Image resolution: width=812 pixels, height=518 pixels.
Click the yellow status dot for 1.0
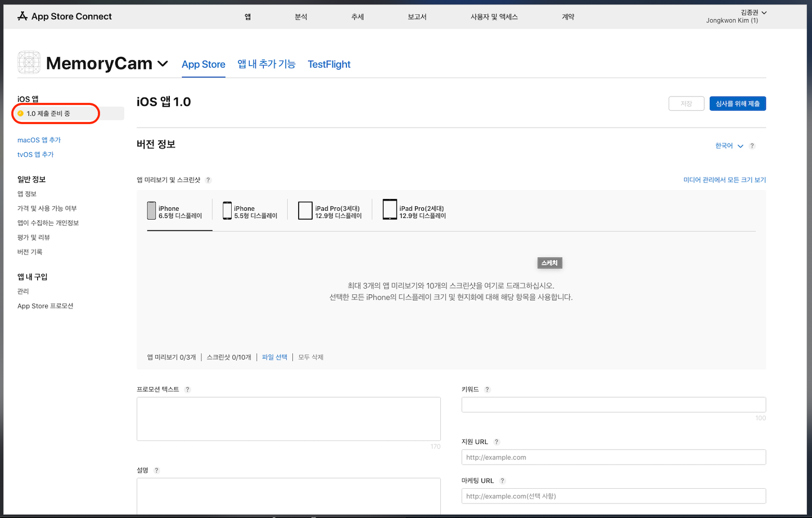pyautogui.click(x=21, y=113)
